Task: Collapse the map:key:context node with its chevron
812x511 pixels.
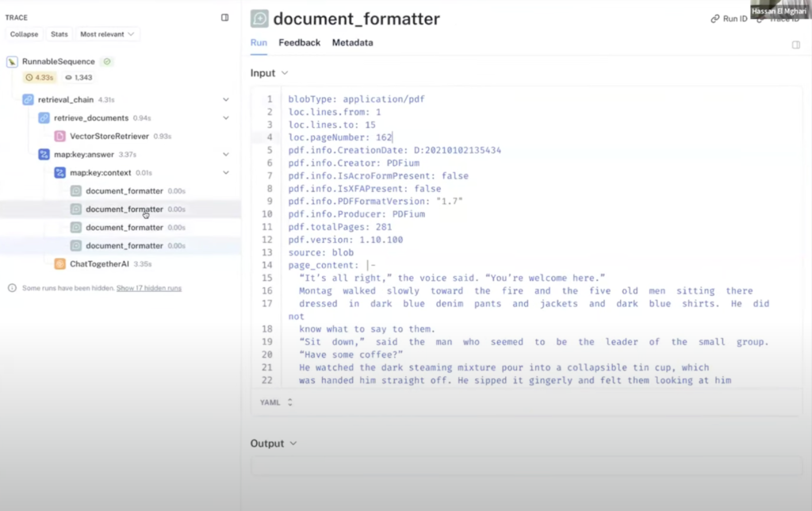Action: pos(226,172)
